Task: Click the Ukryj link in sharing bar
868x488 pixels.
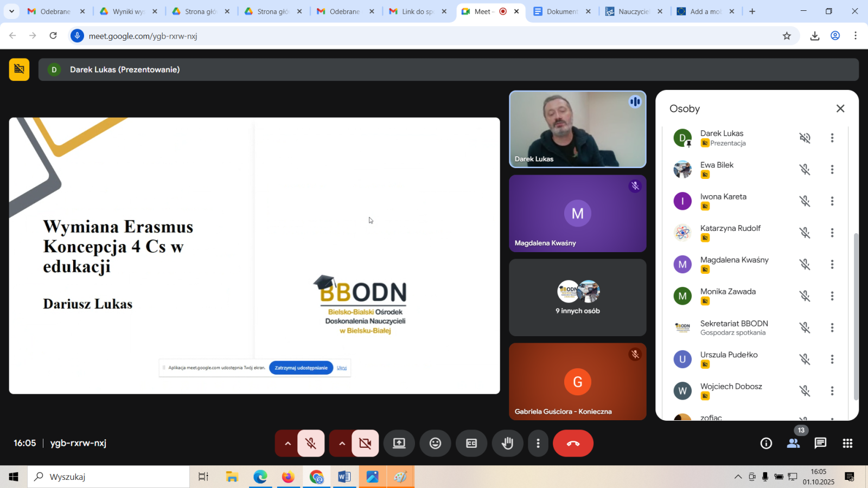Action: coord(342,368)
